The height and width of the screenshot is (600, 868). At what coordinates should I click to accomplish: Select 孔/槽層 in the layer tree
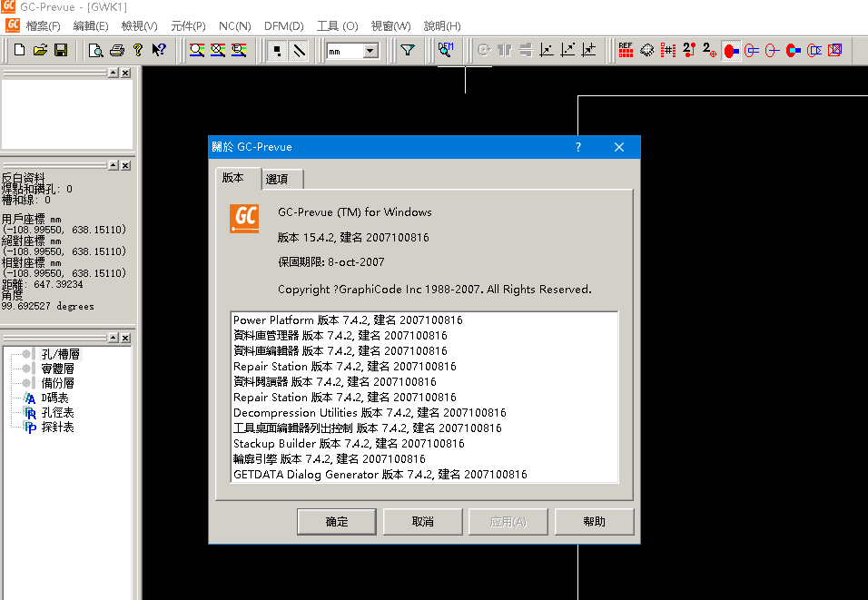point(60,354)
